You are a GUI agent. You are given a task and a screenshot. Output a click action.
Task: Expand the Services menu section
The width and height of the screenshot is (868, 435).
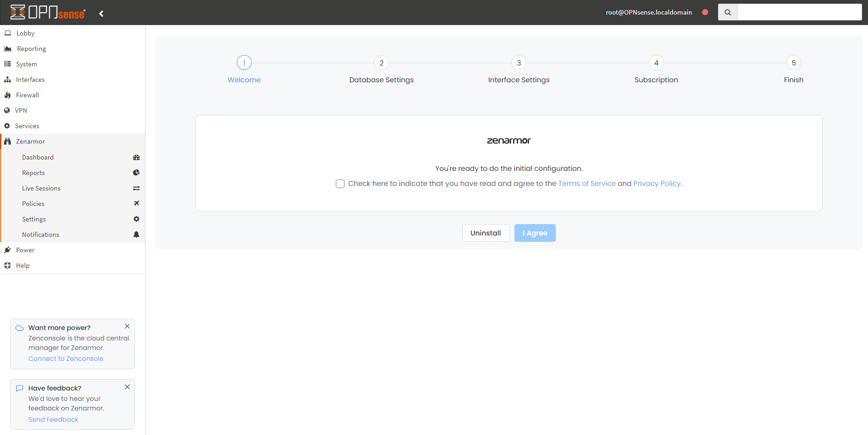pyautogui.click(x=27, y=125)
